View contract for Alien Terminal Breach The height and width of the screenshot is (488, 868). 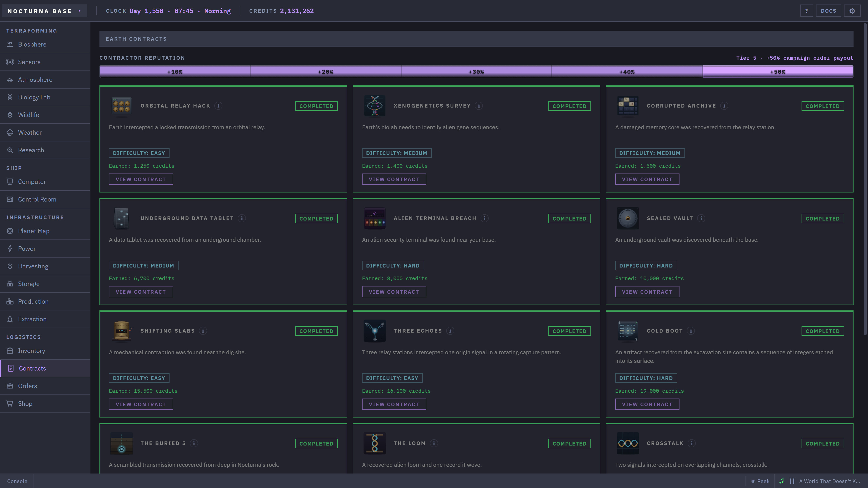click(394, 292)
